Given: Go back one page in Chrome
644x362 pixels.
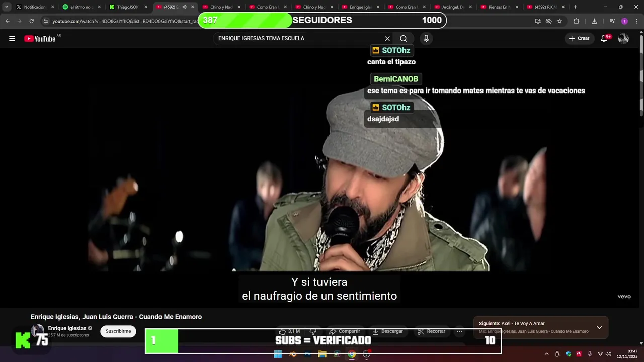Looking at the screenshot, I should point(8,21).
